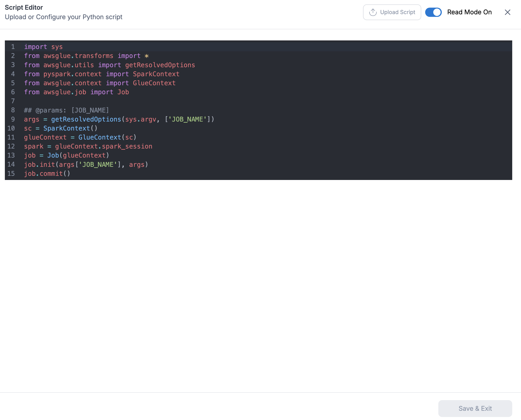Click line number 7 in the gutter
This screenshot has width=521, height=420.
(13, 101)
